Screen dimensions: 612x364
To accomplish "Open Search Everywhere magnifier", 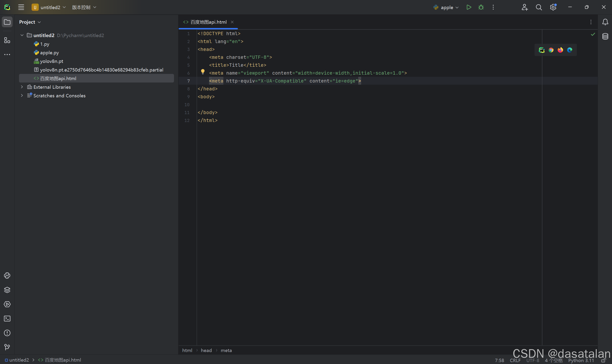I will tap(539, 7).
